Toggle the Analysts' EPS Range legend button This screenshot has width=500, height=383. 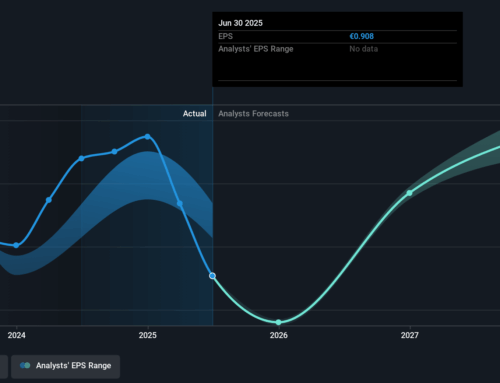click(65, 366)
